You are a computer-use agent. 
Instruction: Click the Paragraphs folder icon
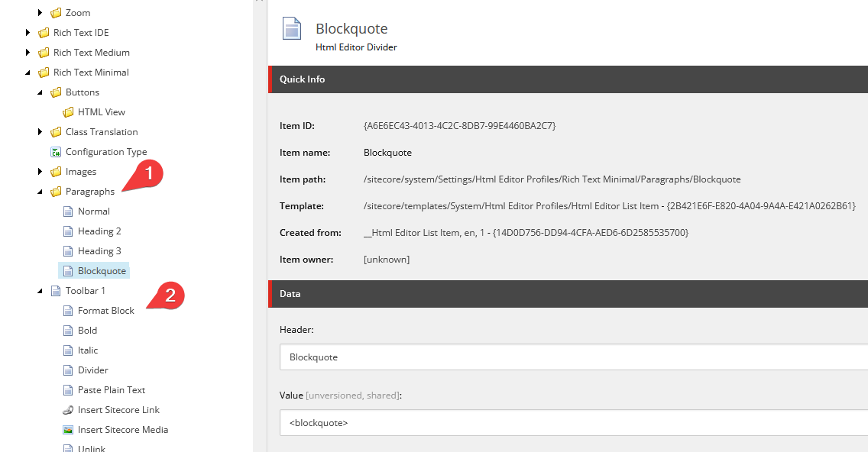(56, 192)
